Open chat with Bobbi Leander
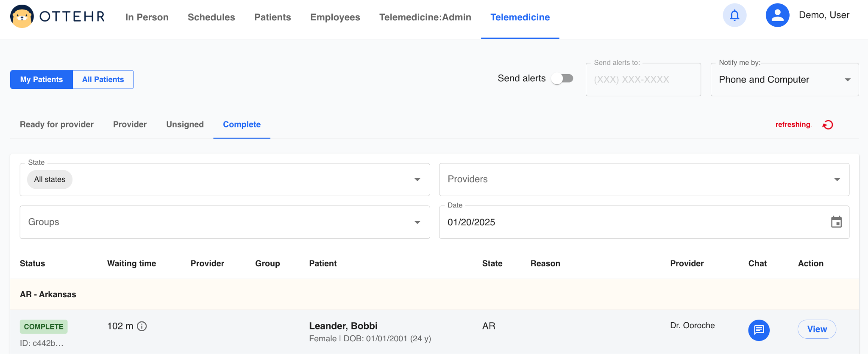 click(x=759, y=330)
